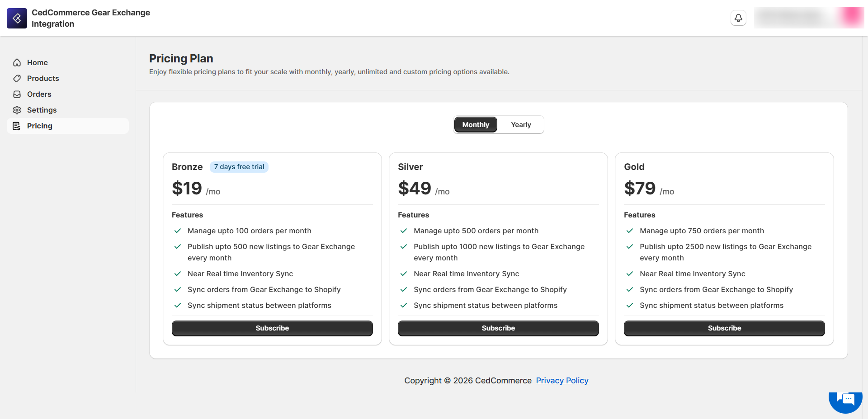Subscribe to the Silver plan

[498, 328]
